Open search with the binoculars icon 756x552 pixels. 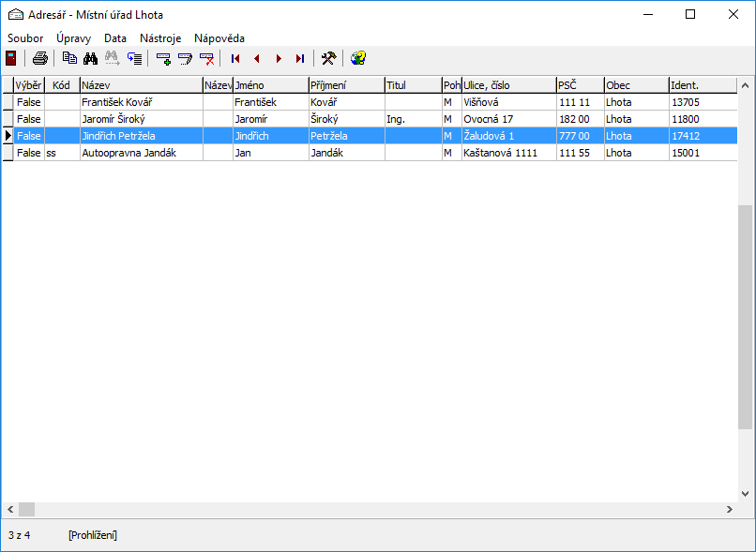pyautogui.click(x=90, y=58)
